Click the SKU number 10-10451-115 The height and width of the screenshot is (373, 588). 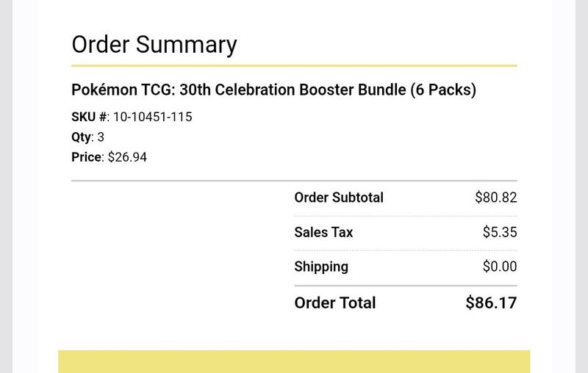coord(153,117)
